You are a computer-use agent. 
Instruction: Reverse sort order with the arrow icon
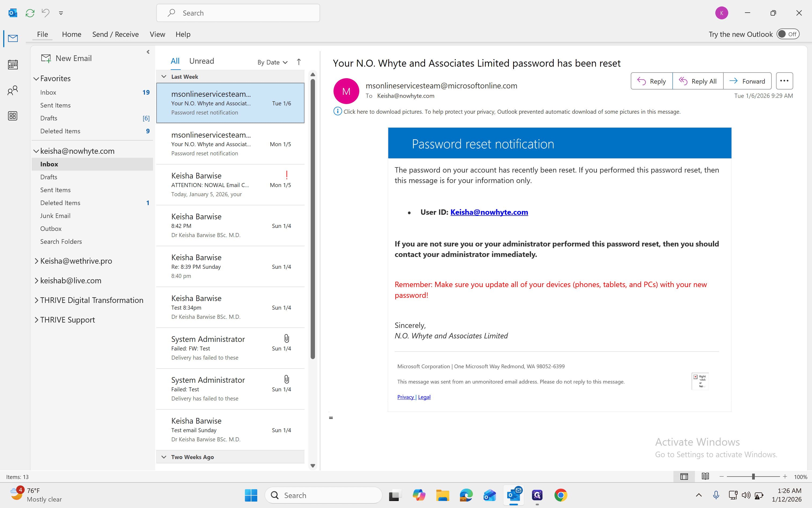pyautogui.click(x=299, y=62)
